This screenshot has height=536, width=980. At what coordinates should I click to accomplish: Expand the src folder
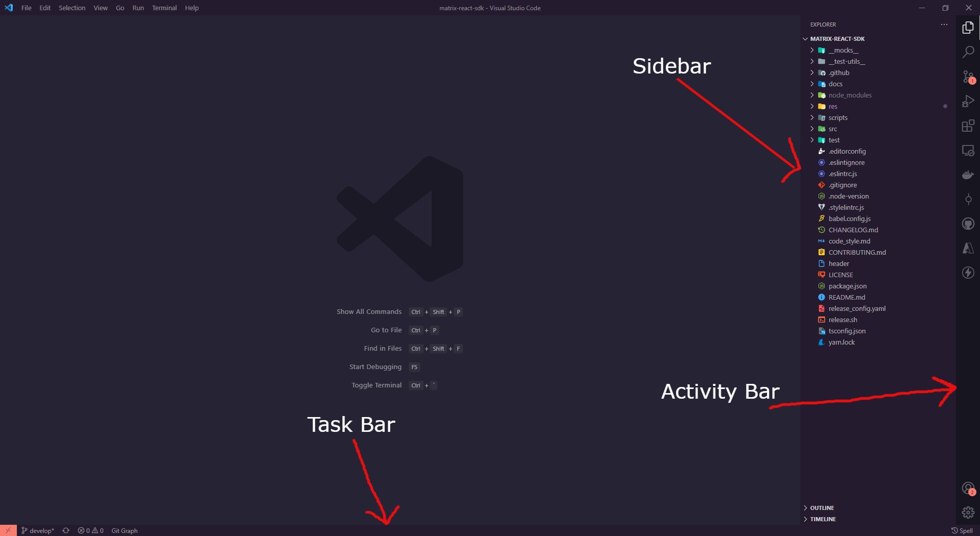coord(878,129)
